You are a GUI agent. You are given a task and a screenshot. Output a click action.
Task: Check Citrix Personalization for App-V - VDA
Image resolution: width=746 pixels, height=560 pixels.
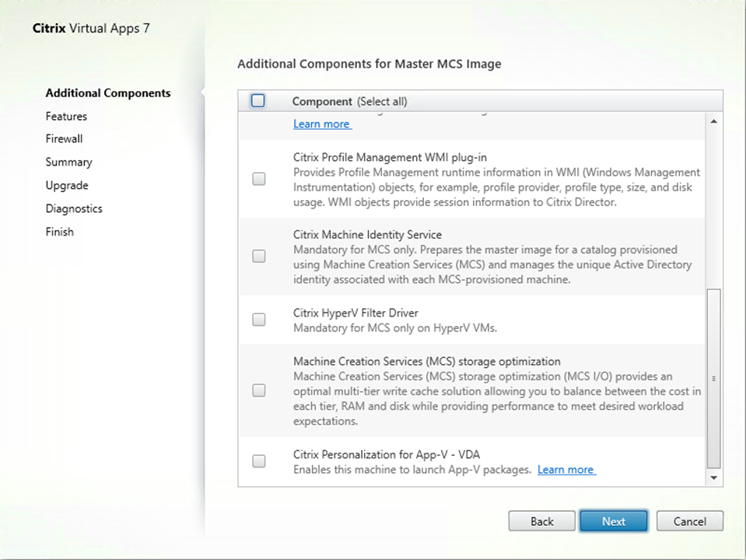pyautogui.click(x=259, y=461)
